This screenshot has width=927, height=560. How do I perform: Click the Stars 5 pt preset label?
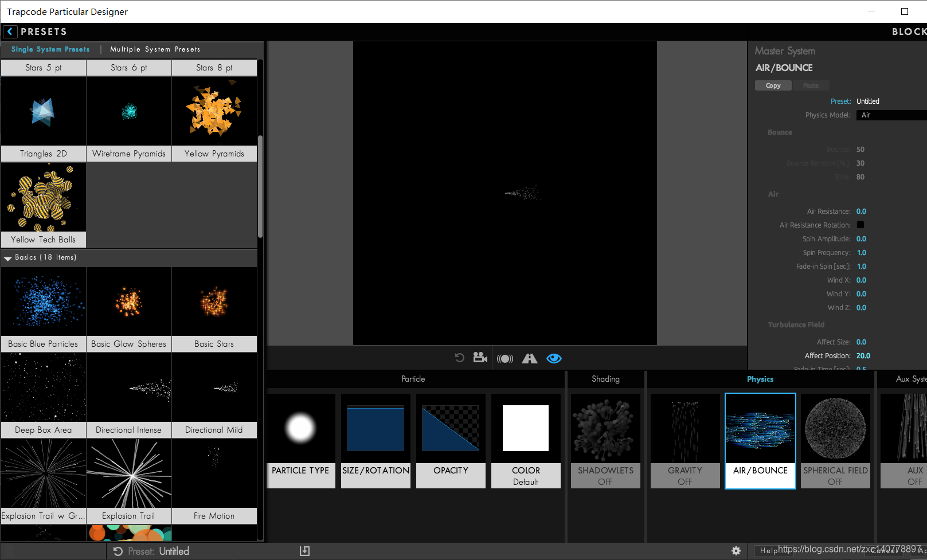(44, 68)
